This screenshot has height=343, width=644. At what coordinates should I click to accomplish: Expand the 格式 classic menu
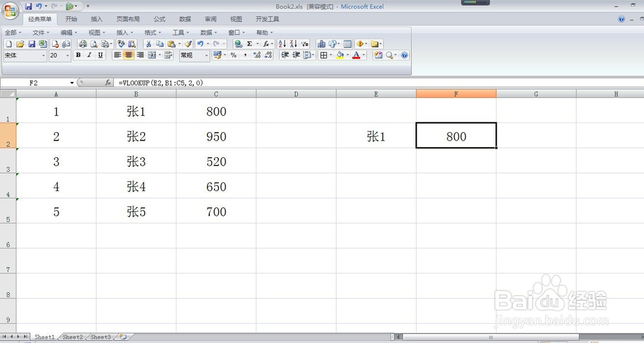(153, 32)
